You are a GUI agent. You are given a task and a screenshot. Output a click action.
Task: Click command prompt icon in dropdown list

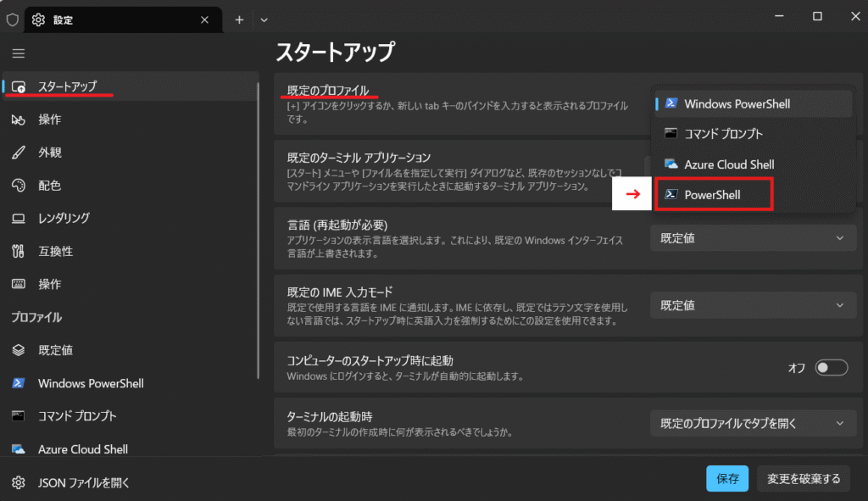click(671, 133)
